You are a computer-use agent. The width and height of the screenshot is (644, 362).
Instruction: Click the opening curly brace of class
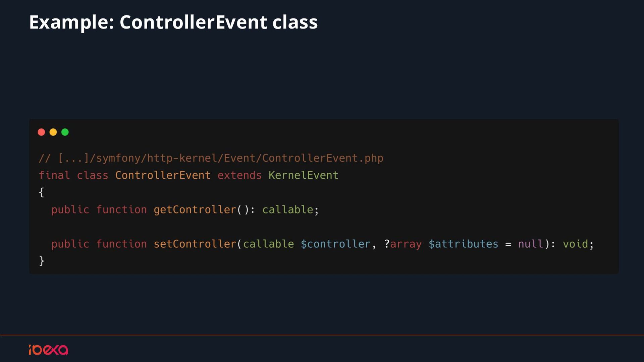click(41, 192)
